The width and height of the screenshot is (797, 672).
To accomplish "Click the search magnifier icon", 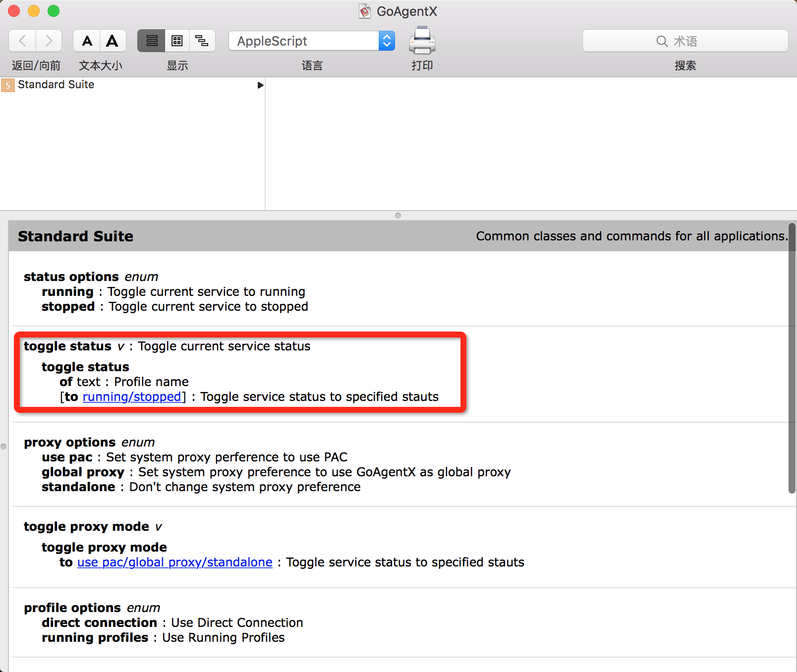I will pos(662,41).
